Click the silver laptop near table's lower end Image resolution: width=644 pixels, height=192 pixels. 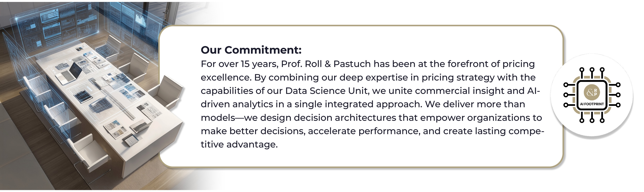[x=141, y=126]
